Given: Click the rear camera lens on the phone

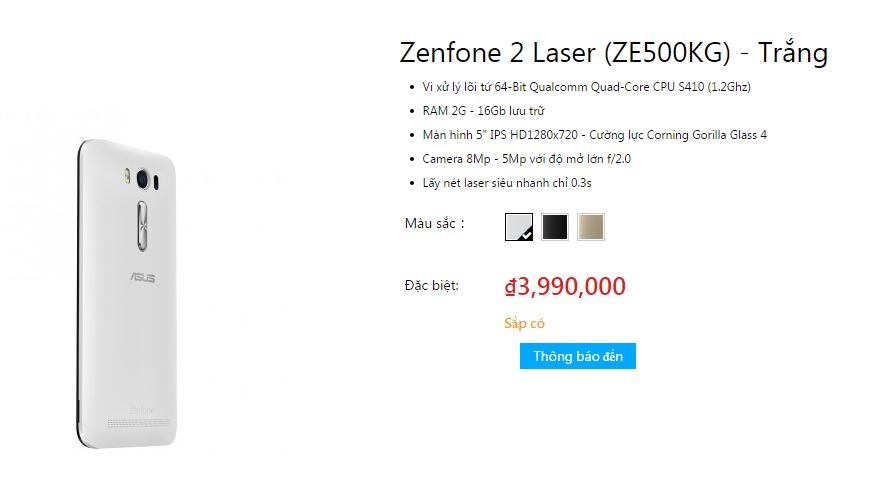Looking at the screenshot, I should (143, 180).
